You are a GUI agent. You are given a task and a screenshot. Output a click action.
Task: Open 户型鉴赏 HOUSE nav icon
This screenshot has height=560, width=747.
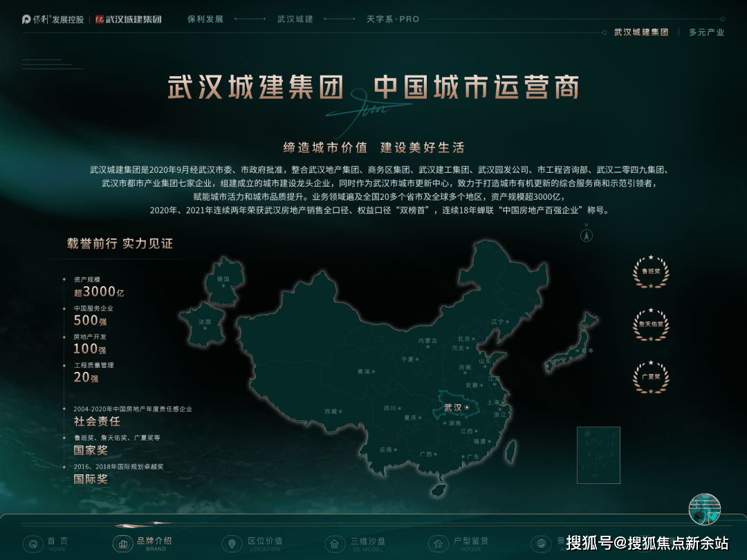[x=437, y=543]
